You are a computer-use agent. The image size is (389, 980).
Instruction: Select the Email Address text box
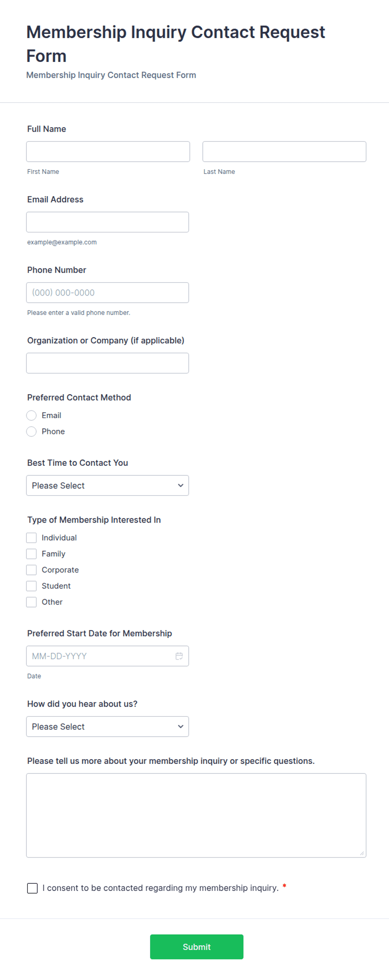[107, 222]
